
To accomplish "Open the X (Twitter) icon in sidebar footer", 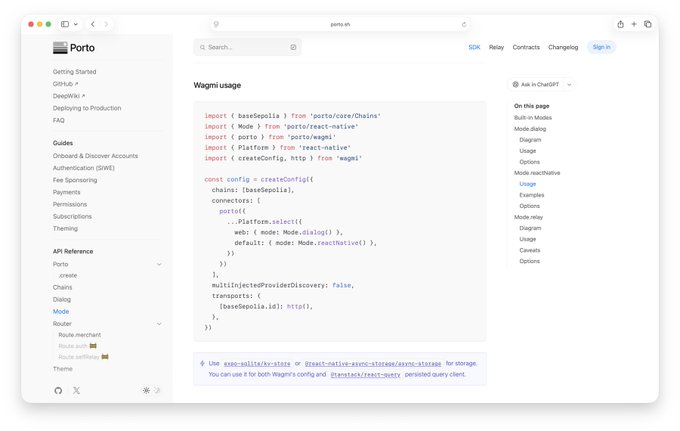I will pyautogui.click(x=77, y=390).
